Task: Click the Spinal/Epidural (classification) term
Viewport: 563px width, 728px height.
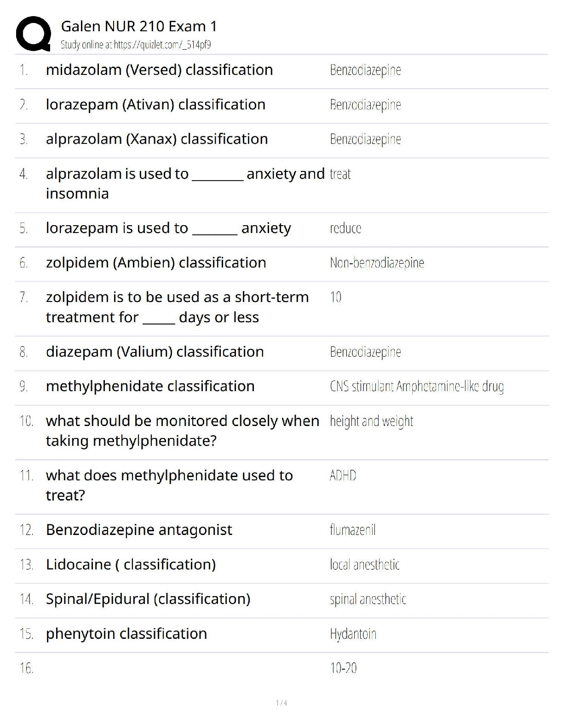Action: pyautogui.click(x=148, y=599)
